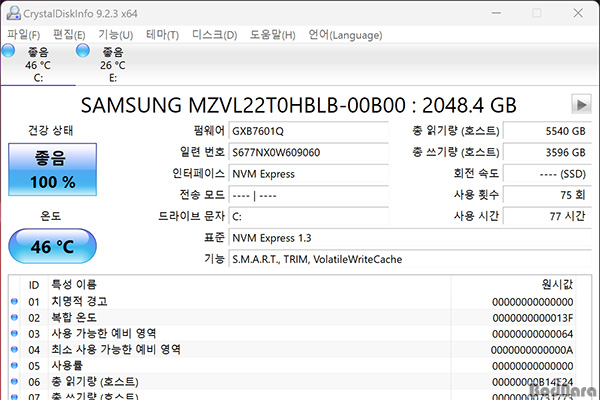Open the 기능(U) menu
The image size is (600, 400).
(116, 35)
